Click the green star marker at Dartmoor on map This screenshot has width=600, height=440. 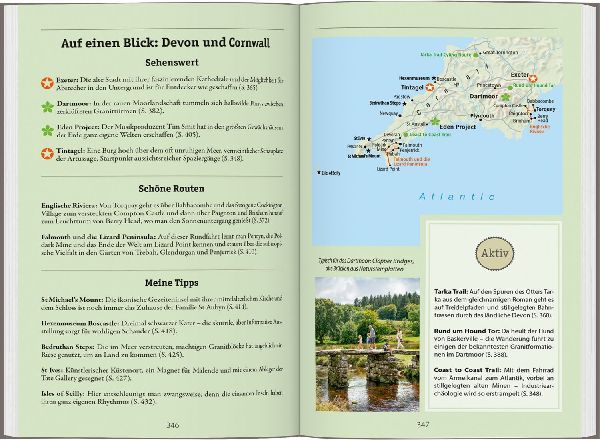click(505, 97)
